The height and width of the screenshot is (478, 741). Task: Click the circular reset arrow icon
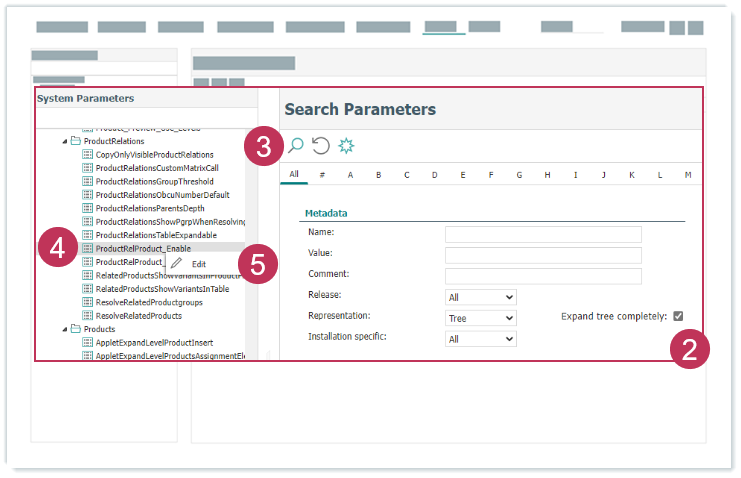click(x=321, y=146)
